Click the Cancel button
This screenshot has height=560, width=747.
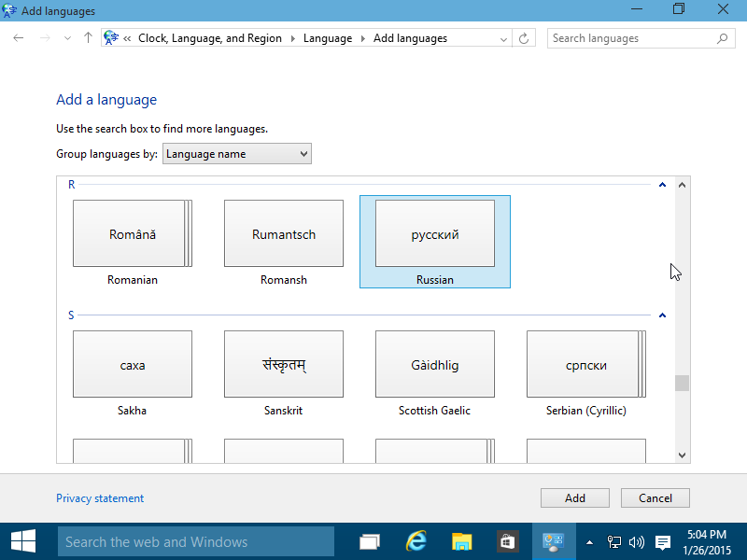(655, 498)
